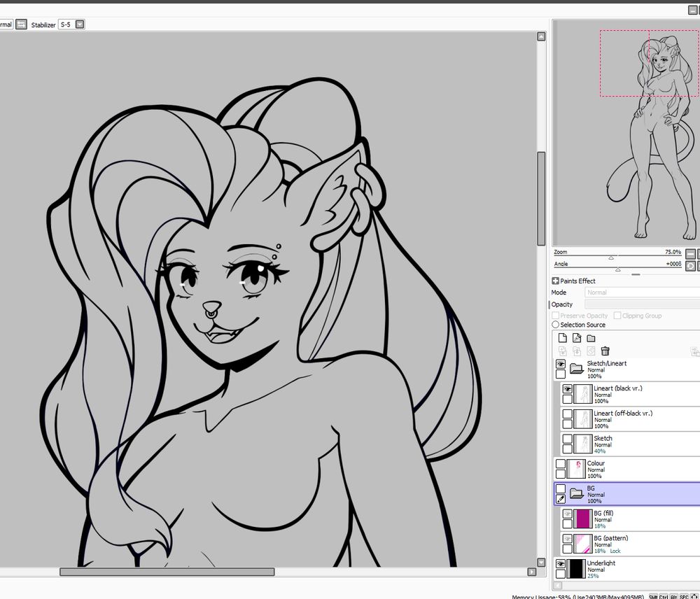
Task: Select the Selection Source radio button
Action: tap(555, 325)
